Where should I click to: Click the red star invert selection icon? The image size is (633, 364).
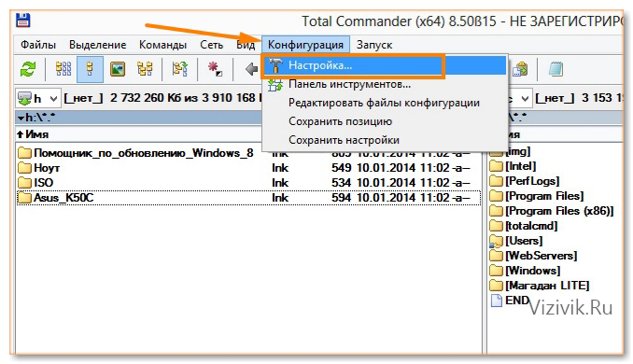[x=215, y=69]
